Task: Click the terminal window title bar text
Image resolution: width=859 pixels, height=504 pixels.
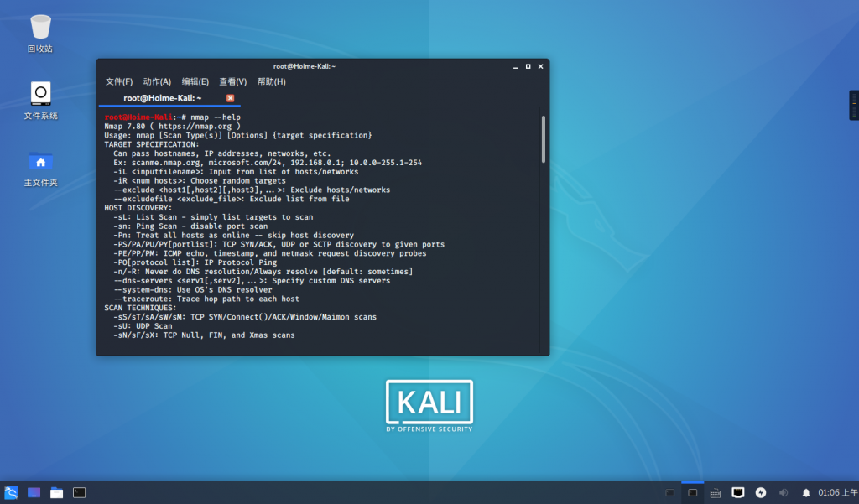Action: (304, 66)
